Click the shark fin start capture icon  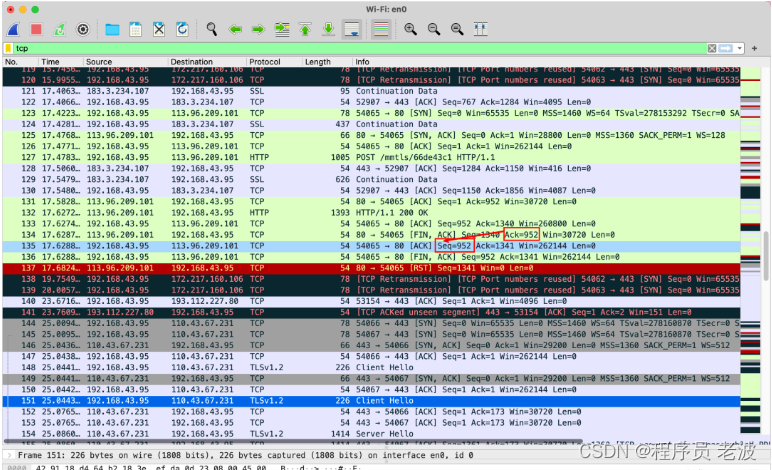click(13, 30)
